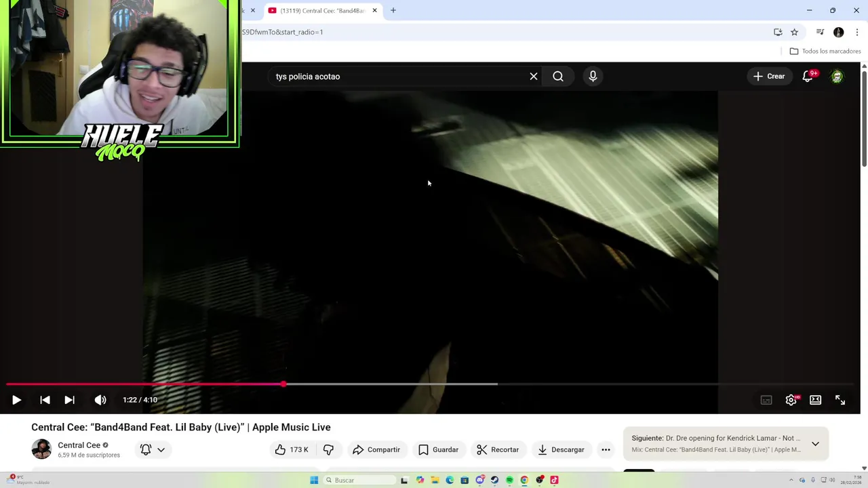This screenshot has height=488, width=868.
Task: Open more actions three-dot menu
Action: coord(606,449)
